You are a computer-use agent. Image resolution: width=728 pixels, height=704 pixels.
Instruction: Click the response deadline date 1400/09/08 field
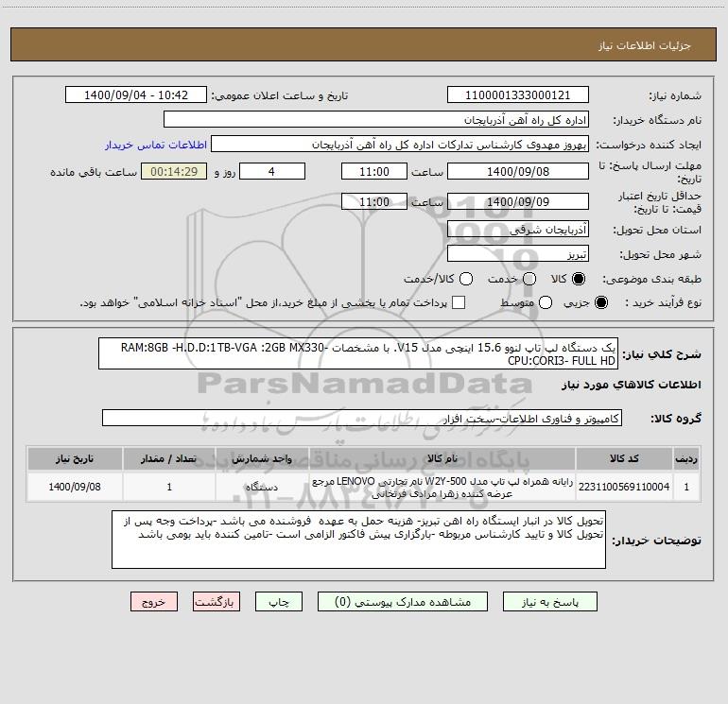(518, 171)
